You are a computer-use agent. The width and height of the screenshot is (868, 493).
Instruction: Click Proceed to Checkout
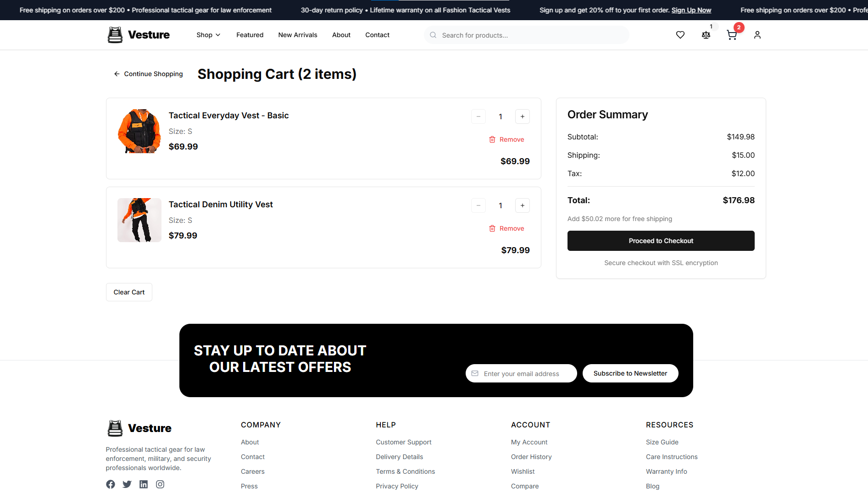[661, 240]
